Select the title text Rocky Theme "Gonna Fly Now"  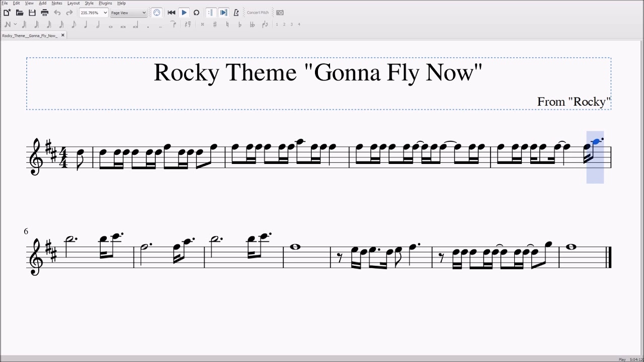[318, 72]
